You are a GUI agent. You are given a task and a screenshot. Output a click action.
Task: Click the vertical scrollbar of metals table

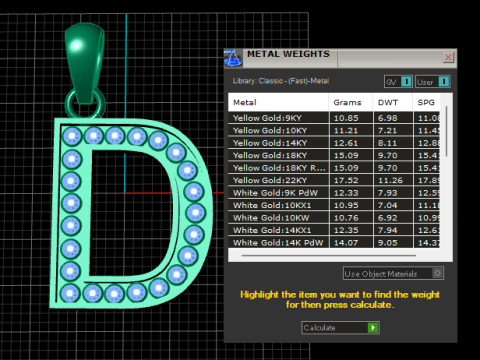[x=447, y=131]
